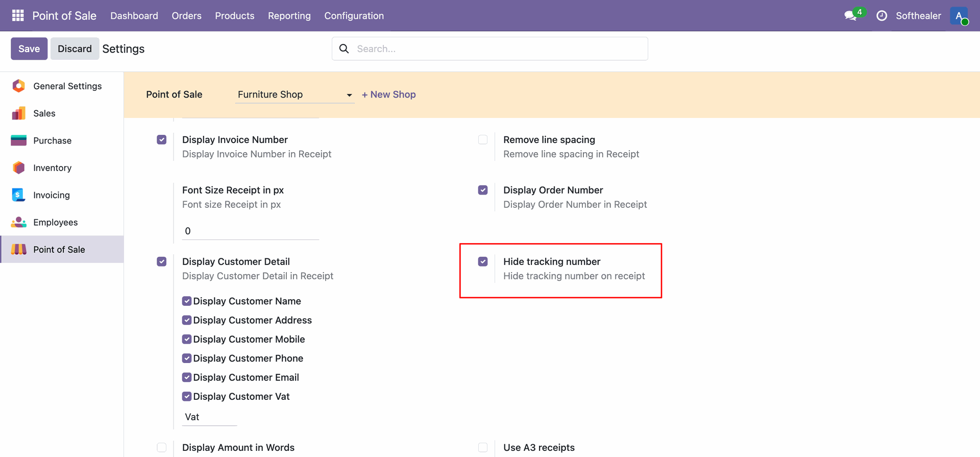The image size is (980, 457).
Task: Enable Remove line spacing checkbox
Action: coord(483,140)
